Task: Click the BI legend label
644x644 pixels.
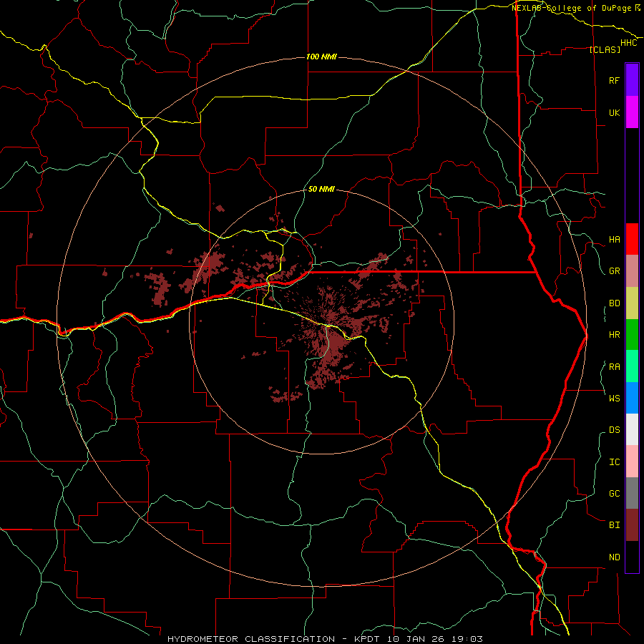Action: point(614,525)
